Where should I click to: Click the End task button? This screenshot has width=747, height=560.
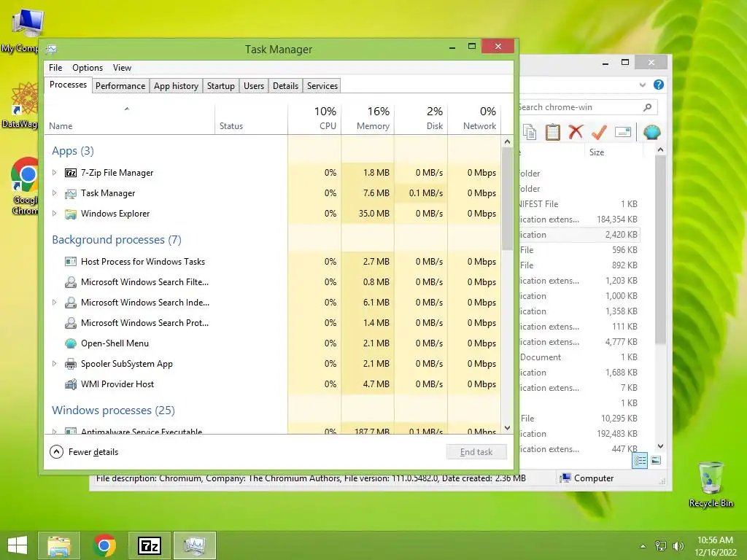[x=476, y=452]
